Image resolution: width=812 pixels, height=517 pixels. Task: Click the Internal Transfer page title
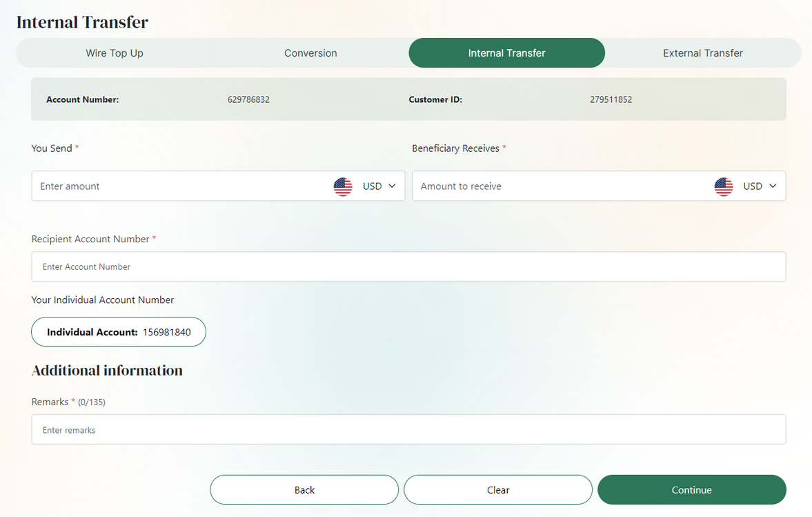click(82, 22)
